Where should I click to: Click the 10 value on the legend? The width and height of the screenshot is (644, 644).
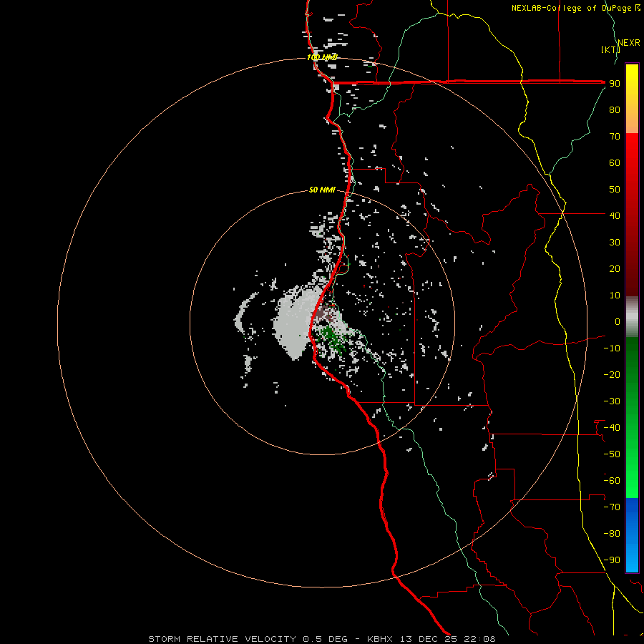615,296
